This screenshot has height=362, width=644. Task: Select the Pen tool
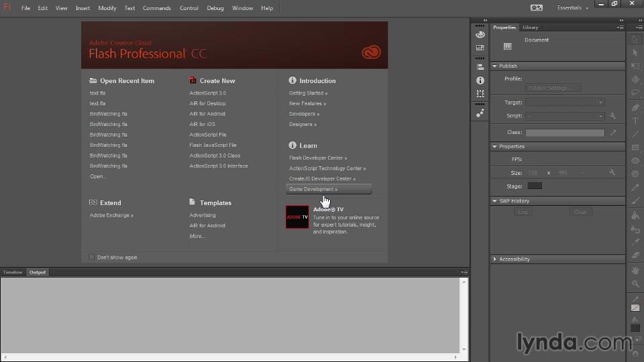point(635,107)
